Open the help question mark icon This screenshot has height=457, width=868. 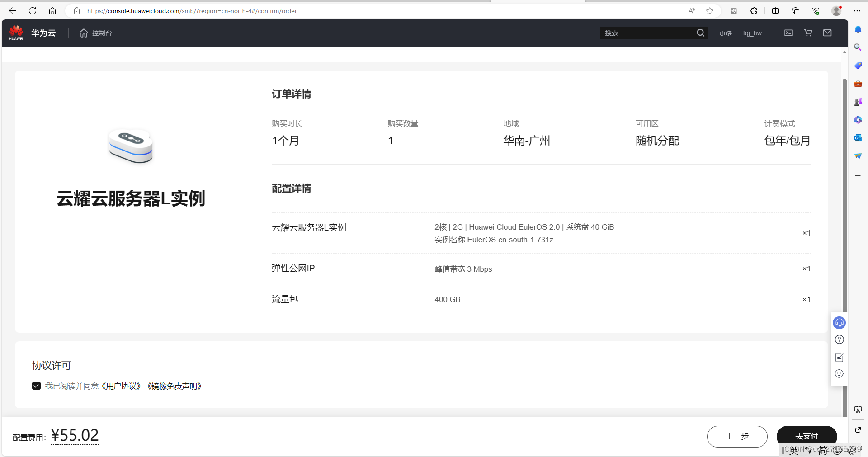840,339
